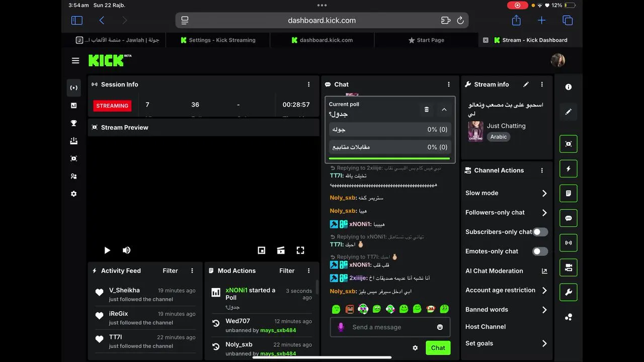Close the Stream - Kick Dashboard tab
644x362 pixels.
(x=486, y=40)
